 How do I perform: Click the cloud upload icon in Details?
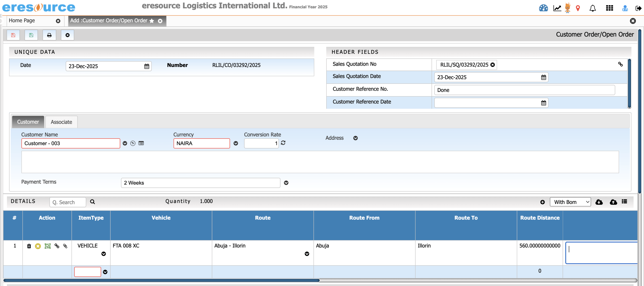coord(613,202)
